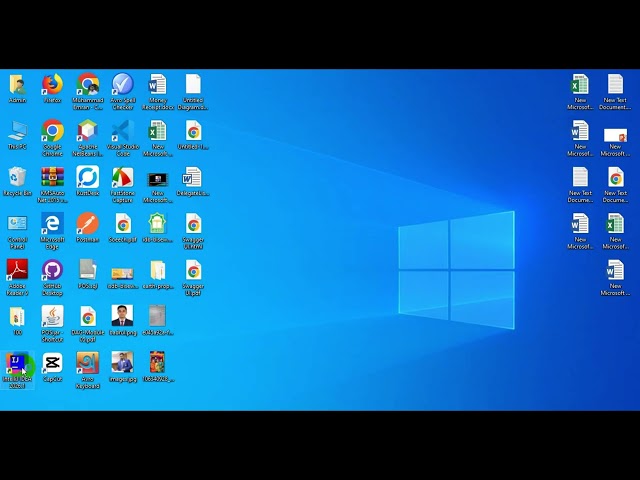
Task: Select the This PC icon
Action: tap(17, 135)
